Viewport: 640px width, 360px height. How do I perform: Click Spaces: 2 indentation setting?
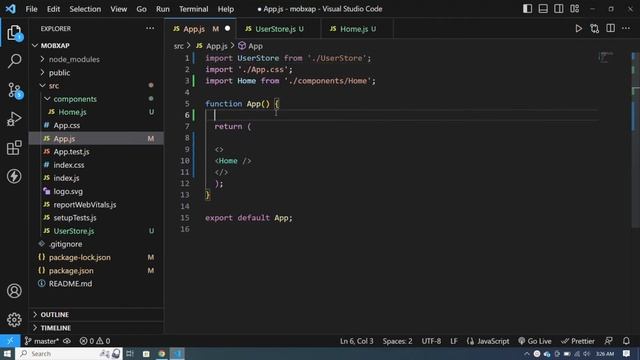(x=397, y=341)
